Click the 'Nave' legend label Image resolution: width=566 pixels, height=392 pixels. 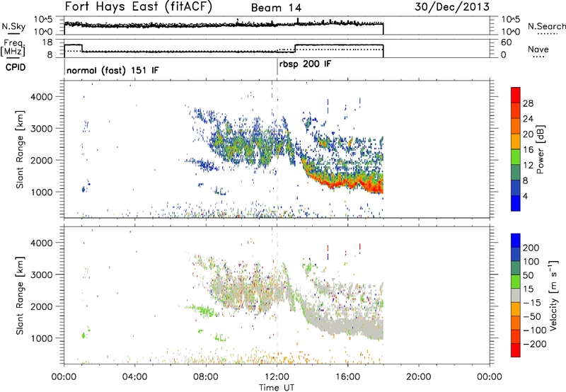pyautogui.click(x=538, y=49)
